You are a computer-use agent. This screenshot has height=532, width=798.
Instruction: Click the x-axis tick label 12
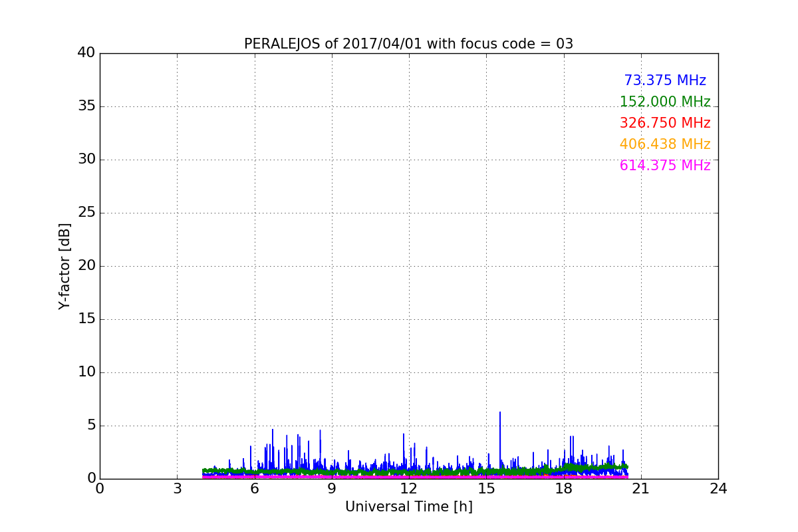click(409, 489)
